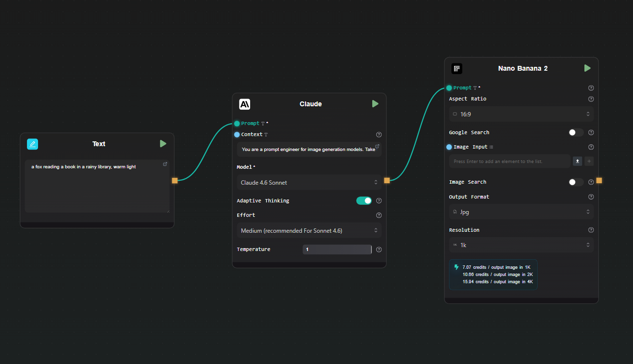The width and height of the screenshot is (633, 364).
Task: Click the plus icon next to Image Input
Action: 589,161
